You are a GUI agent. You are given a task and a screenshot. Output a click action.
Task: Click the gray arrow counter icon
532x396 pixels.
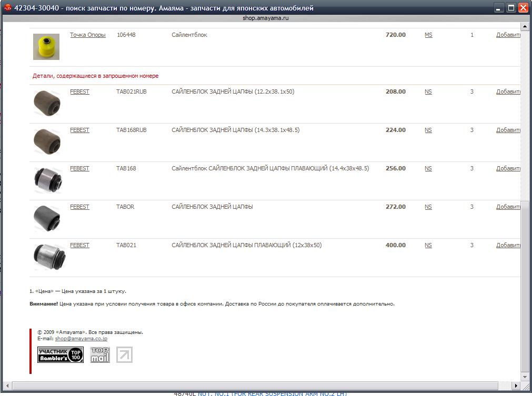coord(125,355)
